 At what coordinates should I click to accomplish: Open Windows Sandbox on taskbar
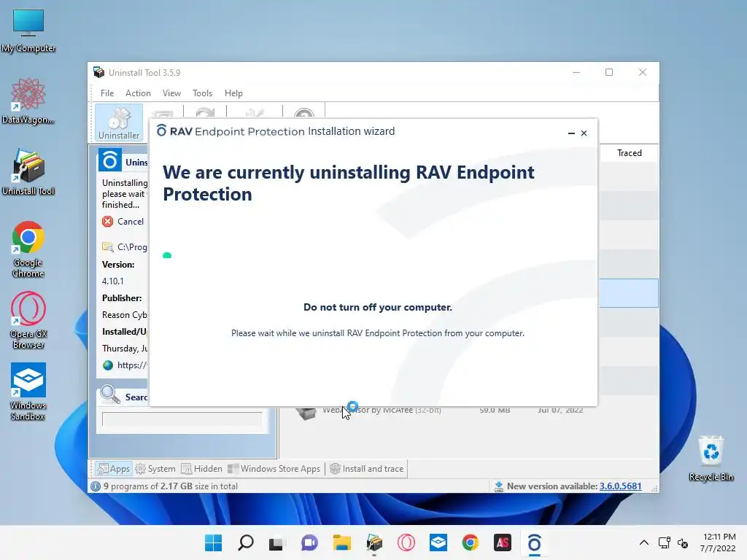pyautogui.click(x=438, y=542)
